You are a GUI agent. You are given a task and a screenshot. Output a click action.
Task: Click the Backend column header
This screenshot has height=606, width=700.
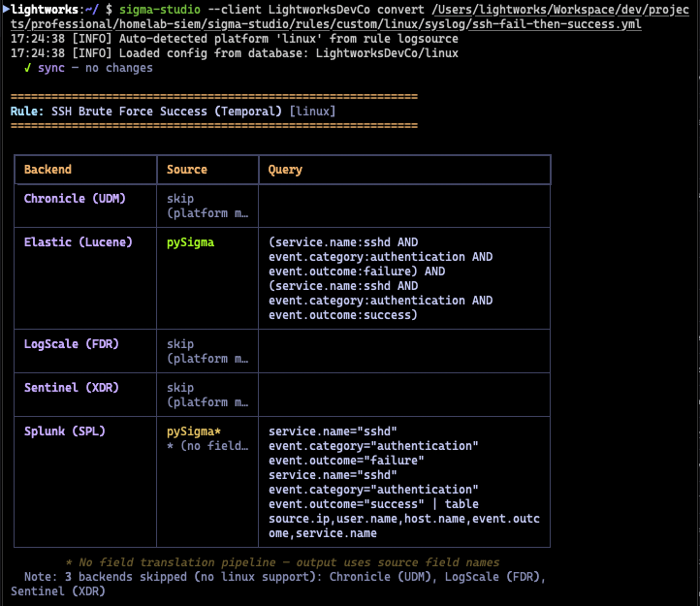tap(48, 170)
